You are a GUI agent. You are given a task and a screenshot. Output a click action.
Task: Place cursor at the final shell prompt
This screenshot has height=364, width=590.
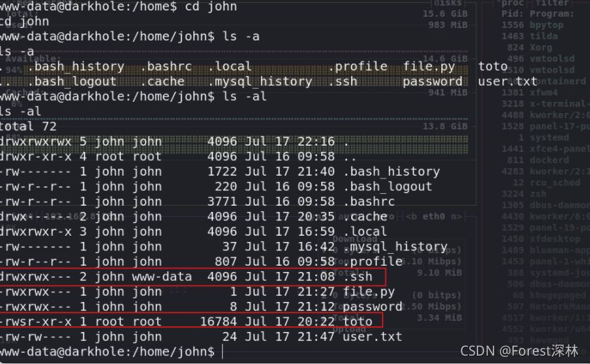223,352
